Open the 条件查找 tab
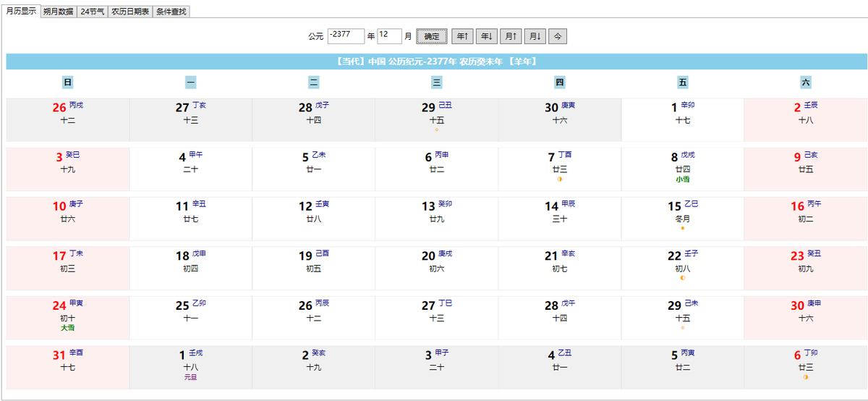 click(171, 12)
